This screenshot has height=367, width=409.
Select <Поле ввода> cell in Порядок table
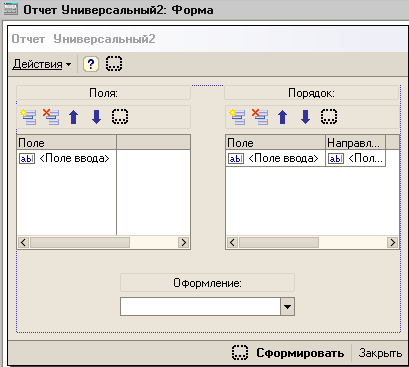pyautogui.click(x=276, y=158)
